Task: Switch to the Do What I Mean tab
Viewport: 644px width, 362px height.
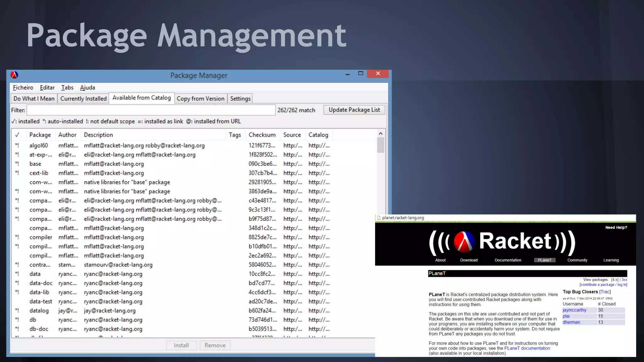Action: tap(34, 99)
